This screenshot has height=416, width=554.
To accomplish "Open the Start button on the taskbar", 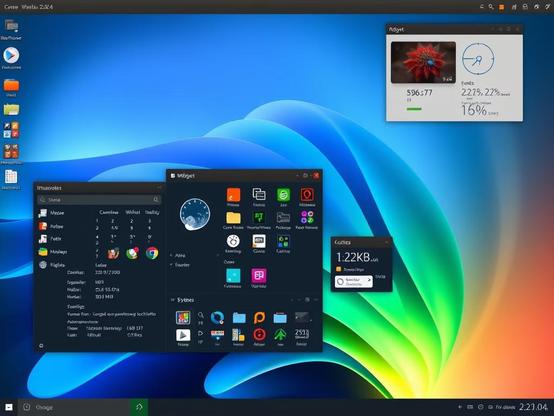I will 9,407.
